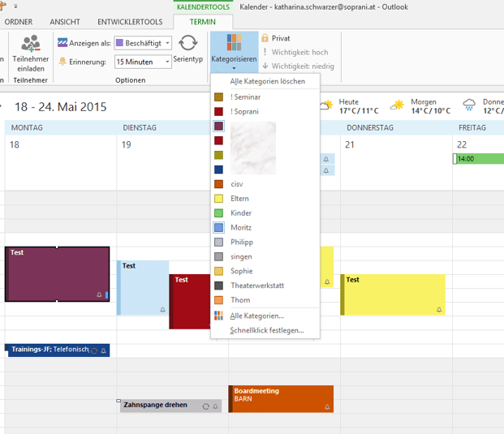Choose the Thom category

(x=265, y=299)
